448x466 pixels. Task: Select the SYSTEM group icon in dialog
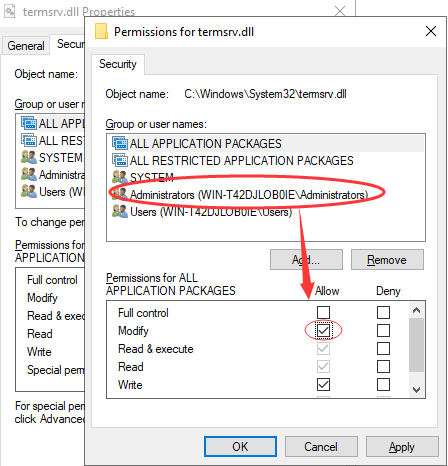pos(120,177)
